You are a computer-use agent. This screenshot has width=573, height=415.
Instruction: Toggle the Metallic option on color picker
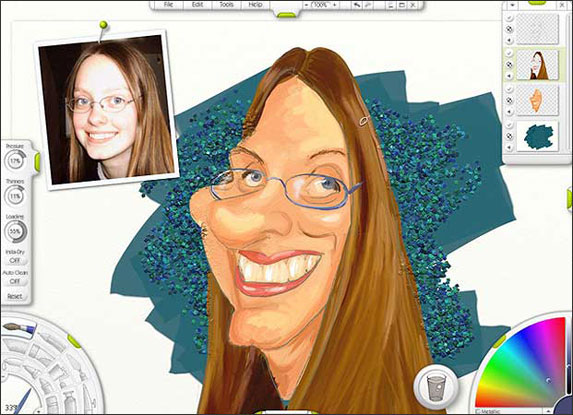(x=488, y=412)
